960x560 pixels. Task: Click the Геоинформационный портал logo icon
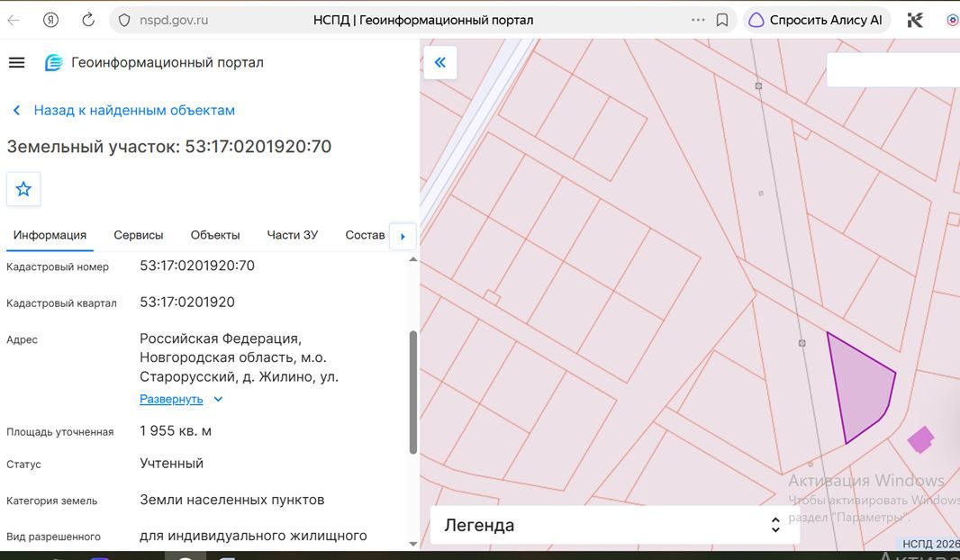click(x=54, y=62)
